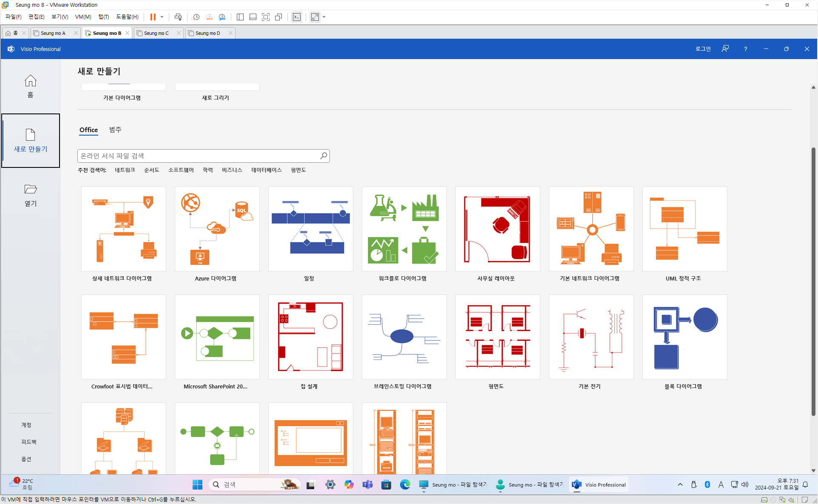Open 옵션 options in sidebar
The height and width of the screenshot is (504, 818).
tap(26, 459)
